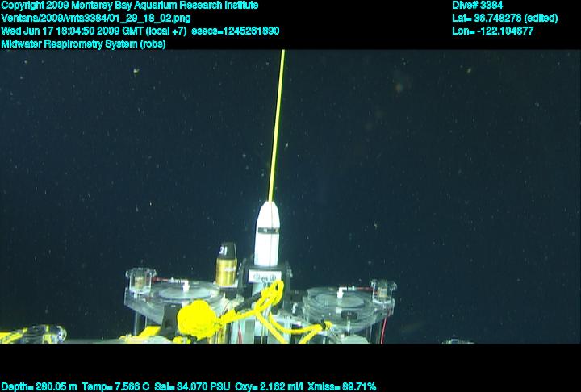This screenshot has height=392, width=581.
Task: Click the "Midwater Respirometry System (robs)" caption
Action: click(x=83, y=44)
